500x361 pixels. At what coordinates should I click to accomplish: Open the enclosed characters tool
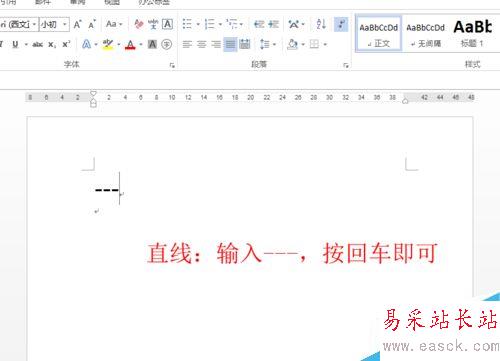(167, 44)
